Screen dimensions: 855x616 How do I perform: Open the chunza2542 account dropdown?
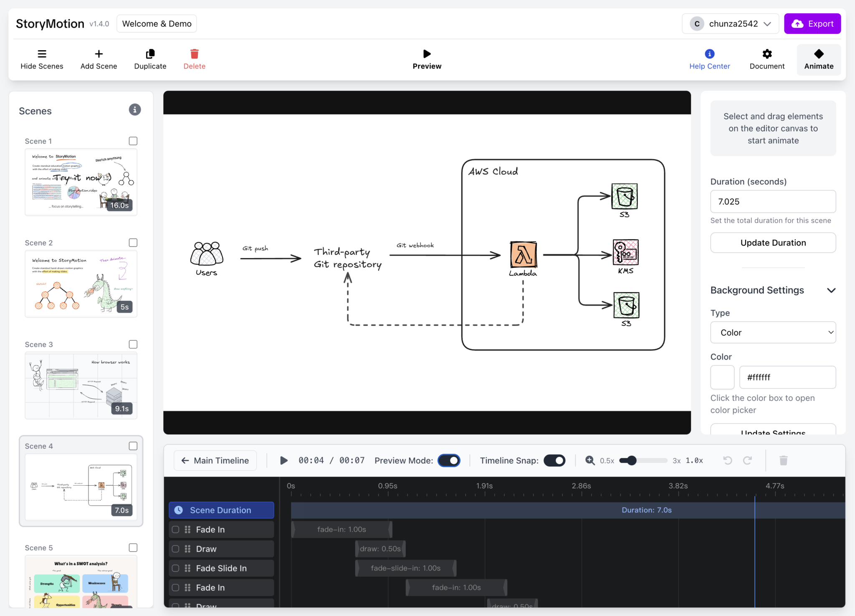730,24
